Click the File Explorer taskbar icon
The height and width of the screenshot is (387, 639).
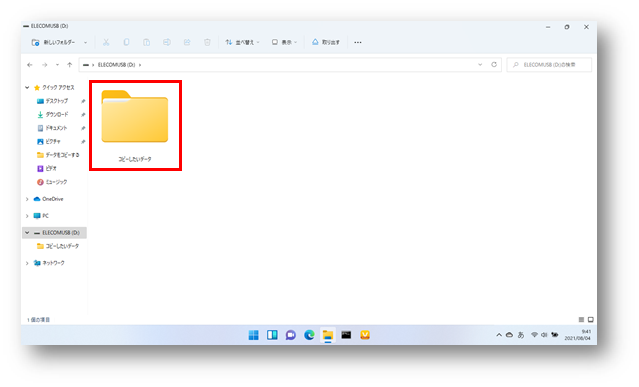328,335
